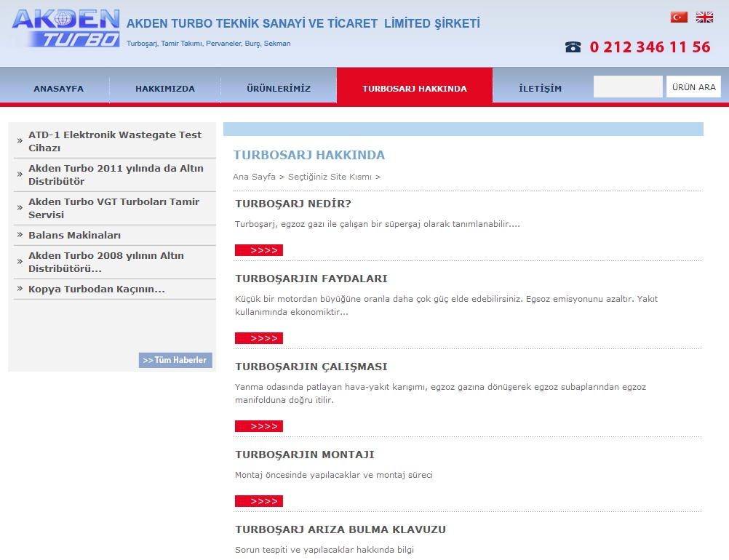Open TURBOŞARJIN MONTAJI heading
The height and width of the screenshot is (560, 729).
(305, 455)
